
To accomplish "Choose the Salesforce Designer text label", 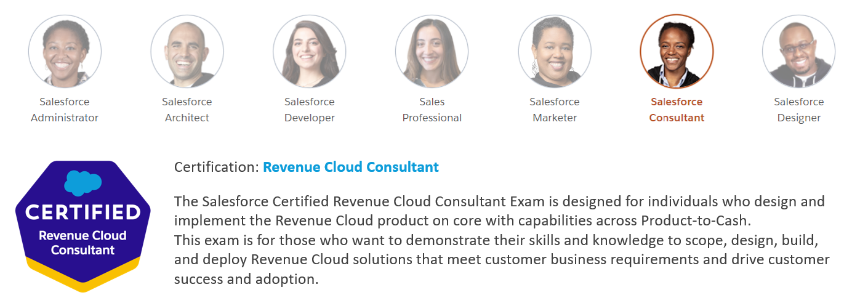I will coord(798,110).
